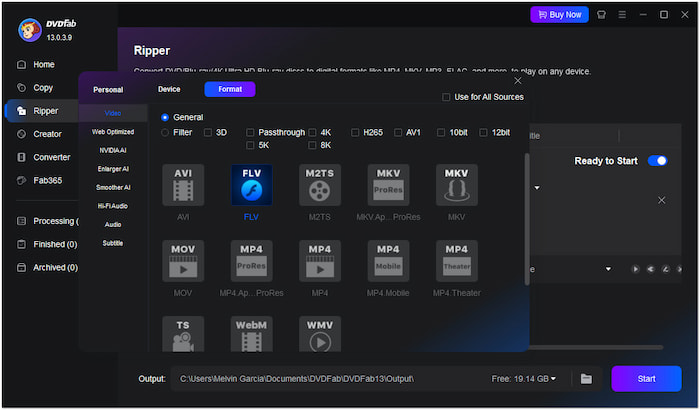The height and width of the screenshot is (410, 700).
Task: Pick the MOV format icon
Action: tap(183, 261)
